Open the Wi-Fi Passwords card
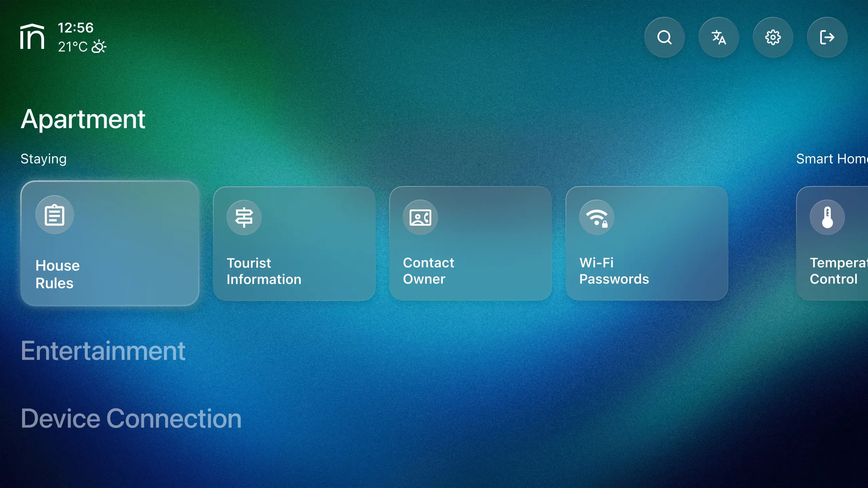This screenshot has width=868, height=488. point(647,244)
